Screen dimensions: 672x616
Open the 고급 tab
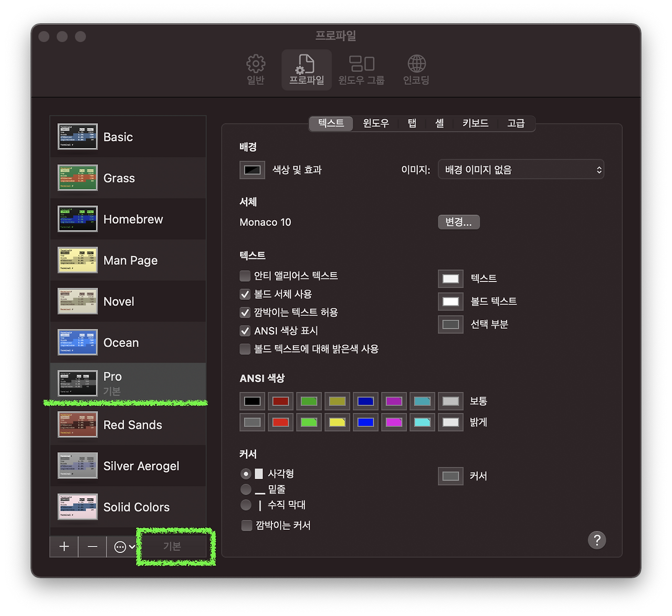pos(517,123)
